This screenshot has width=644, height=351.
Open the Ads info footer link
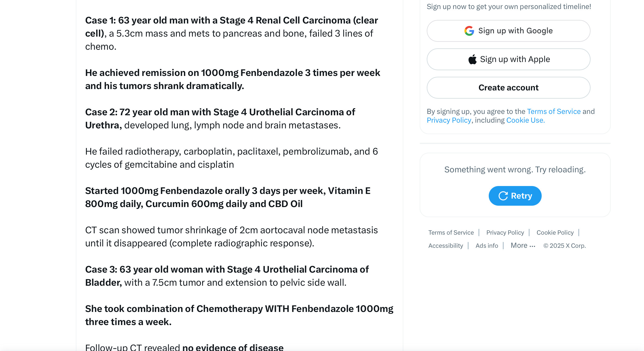pos(487,246)
